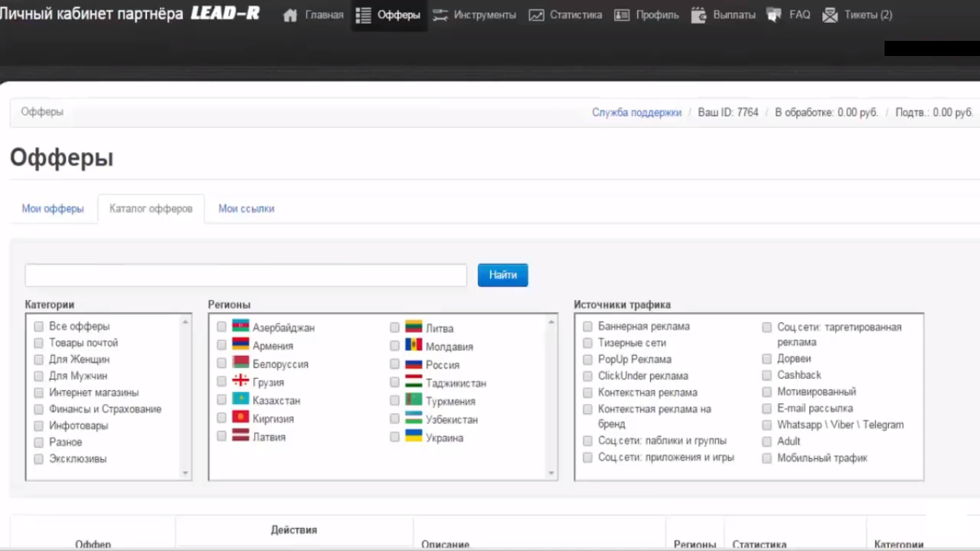
Task: Click the Статистика chart icon
Action: 536,15
